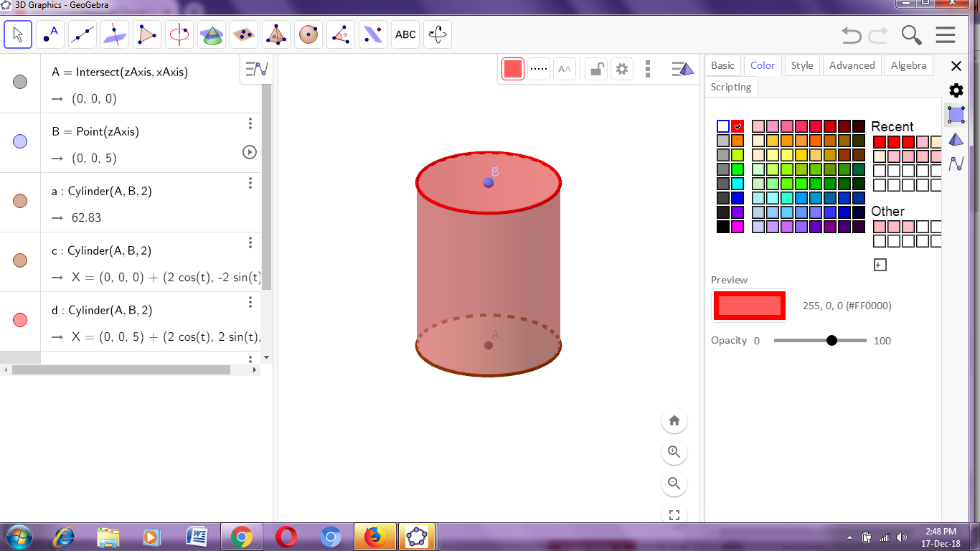This screenshot has width=980, height=551.
Task: Switch to the Scripting tab
Action: 730,87
